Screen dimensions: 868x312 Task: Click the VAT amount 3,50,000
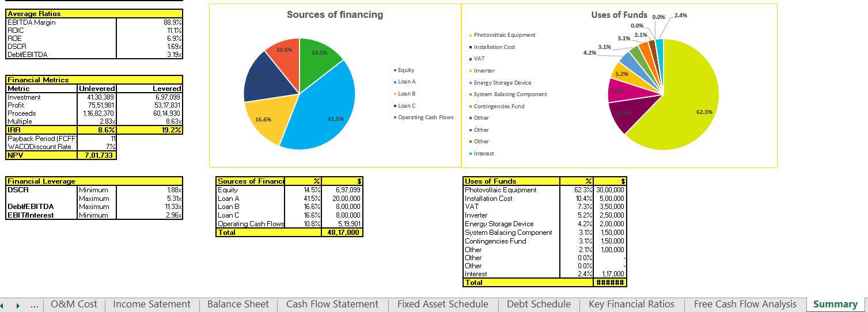coord(610,207)
